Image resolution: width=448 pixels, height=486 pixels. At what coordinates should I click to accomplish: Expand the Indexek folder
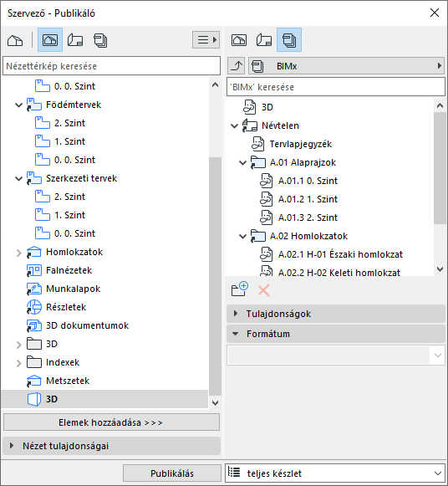(x=19, y=363)
